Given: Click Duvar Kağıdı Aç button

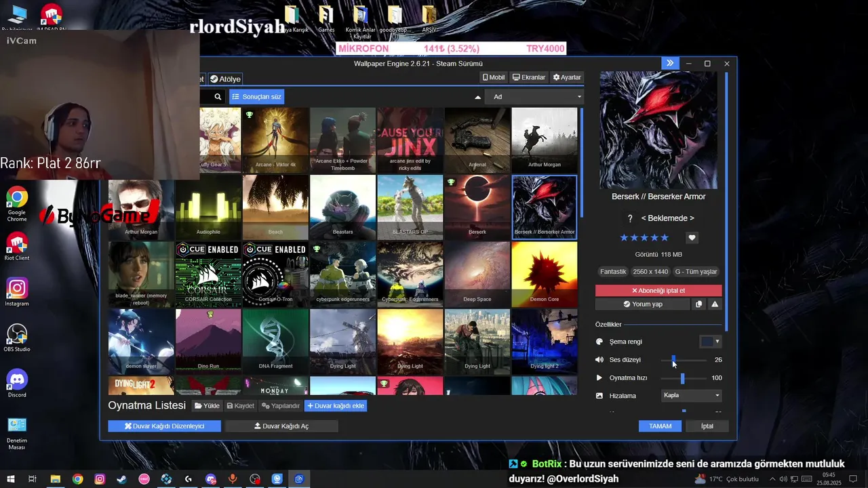Looking at the screenshot, I should [281, 426].
